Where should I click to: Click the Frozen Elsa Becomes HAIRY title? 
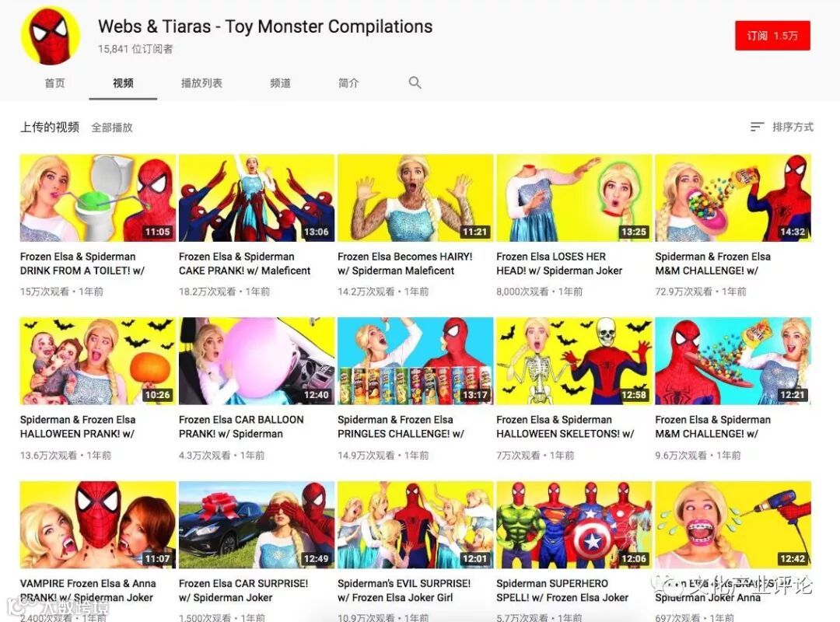[x=404, y=264]
